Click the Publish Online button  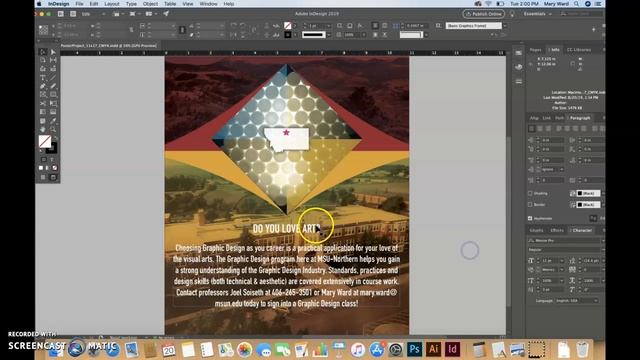tap(484, 14)
